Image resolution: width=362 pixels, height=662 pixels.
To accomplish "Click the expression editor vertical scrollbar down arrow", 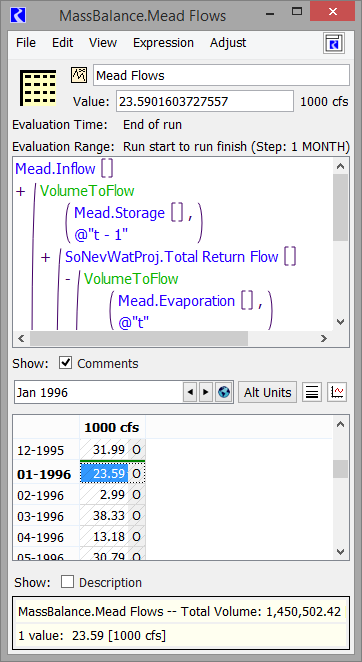I will point(340,322).
